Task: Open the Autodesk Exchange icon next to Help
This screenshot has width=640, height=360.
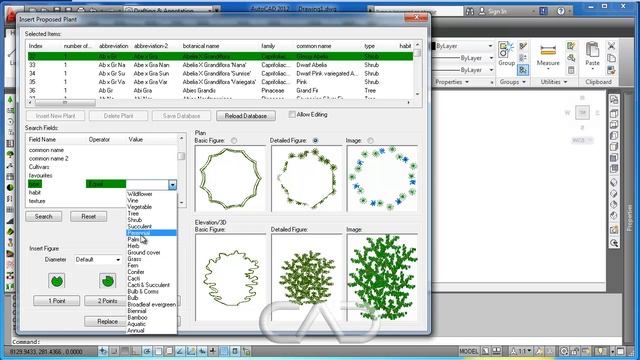Action: pos(544,11)
